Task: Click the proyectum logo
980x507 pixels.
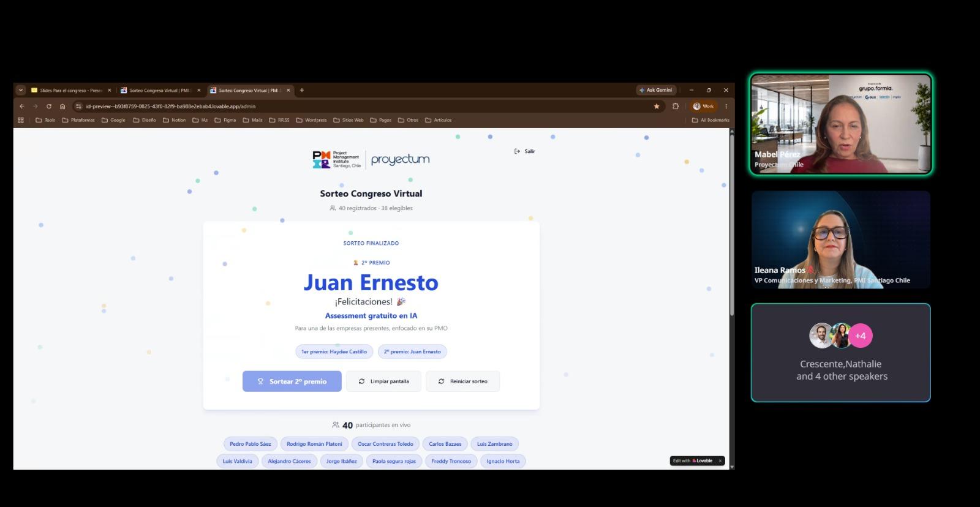Action: click(400, 159)
